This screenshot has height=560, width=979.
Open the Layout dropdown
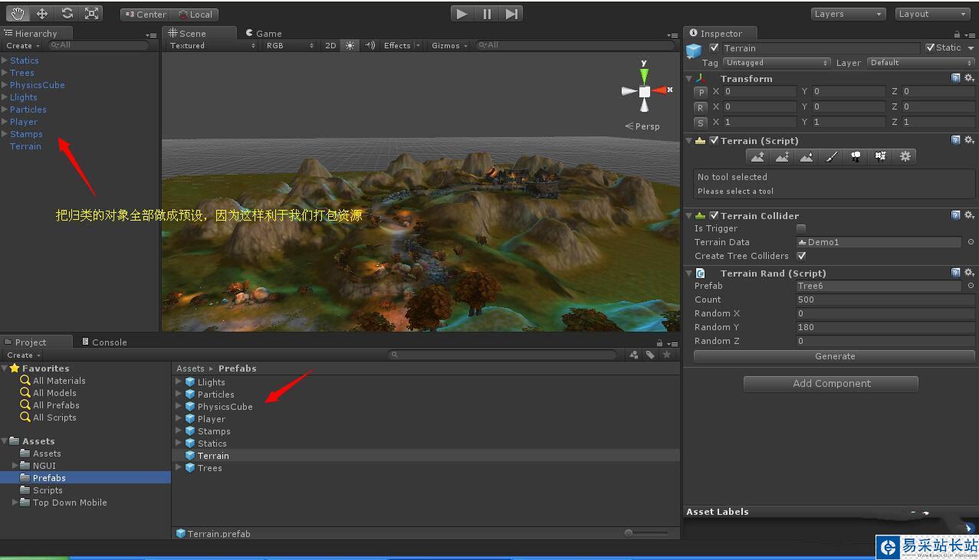click(x=934, y=14)
